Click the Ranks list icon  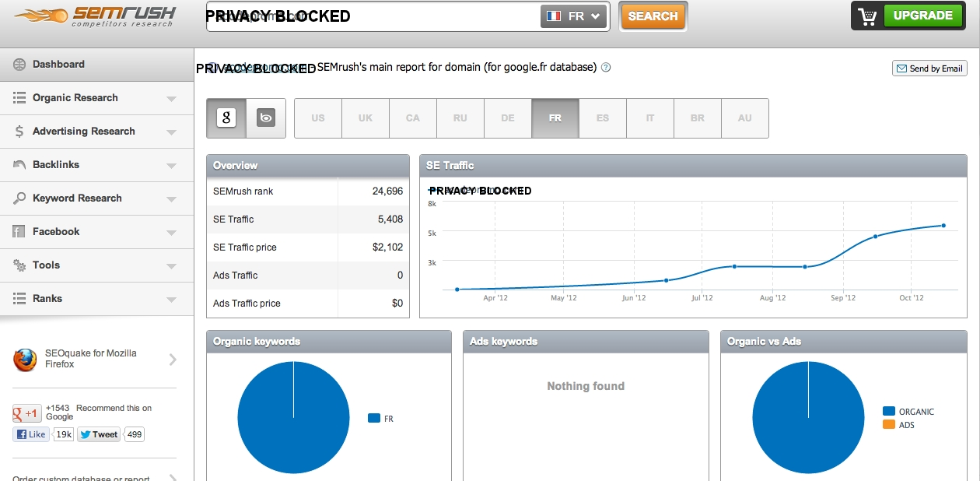point(19,299)
